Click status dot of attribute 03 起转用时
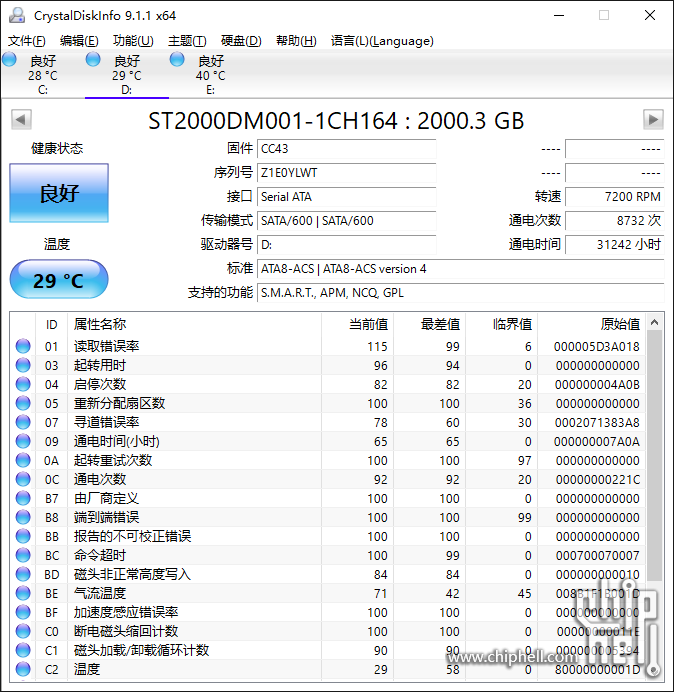This screenshot has height=692, width=674. pyautogui.click(x=23, y=365)
